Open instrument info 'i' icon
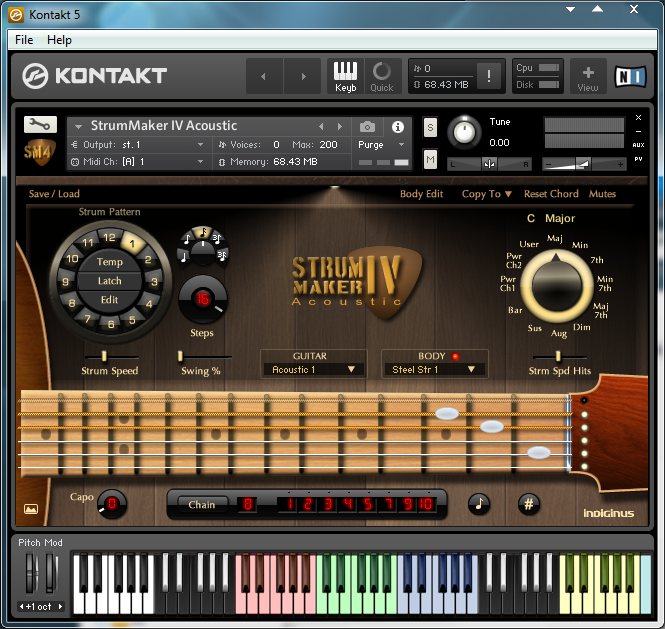665x629 pixels. click(398, 127)
